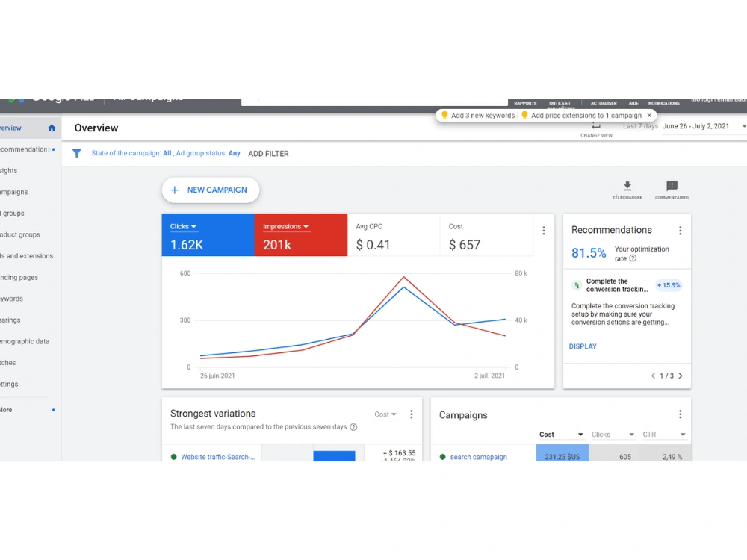Image resolution: width=747 pixels, height=560 pixels.
Task: Click the plus icon in New Campaign button
Action: pos(175,190)
